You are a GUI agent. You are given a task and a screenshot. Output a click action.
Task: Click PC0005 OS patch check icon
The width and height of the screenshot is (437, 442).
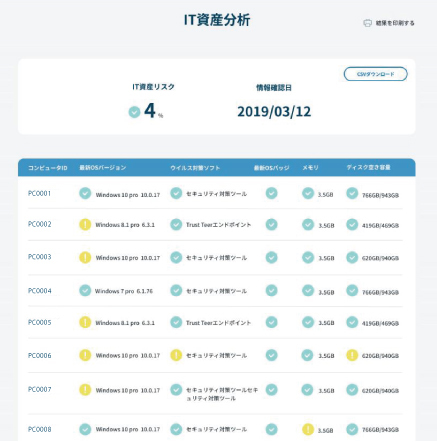[271, 322]
